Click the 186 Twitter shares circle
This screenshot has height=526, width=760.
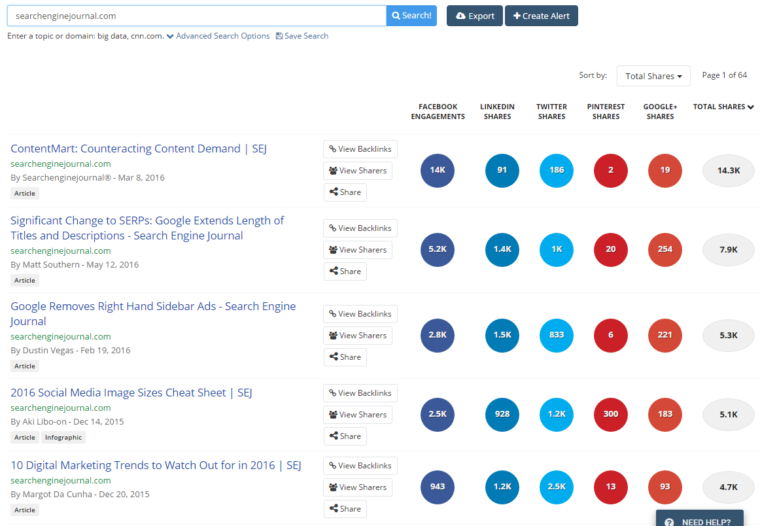tap(556, 170)
